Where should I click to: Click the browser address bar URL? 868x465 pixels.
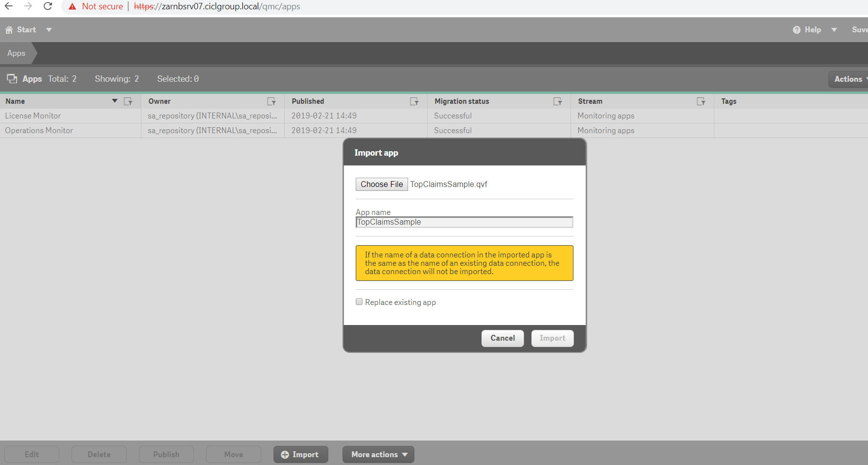pos(217,6)
